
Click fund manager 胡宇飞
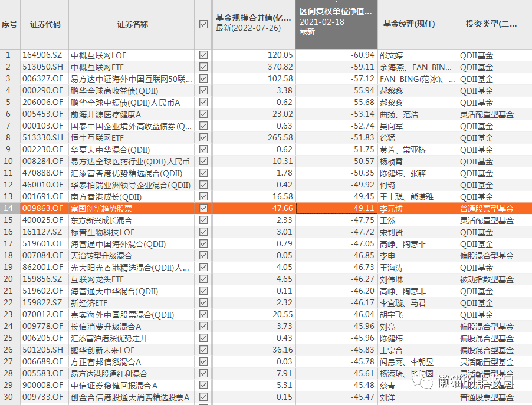(391, 315)
